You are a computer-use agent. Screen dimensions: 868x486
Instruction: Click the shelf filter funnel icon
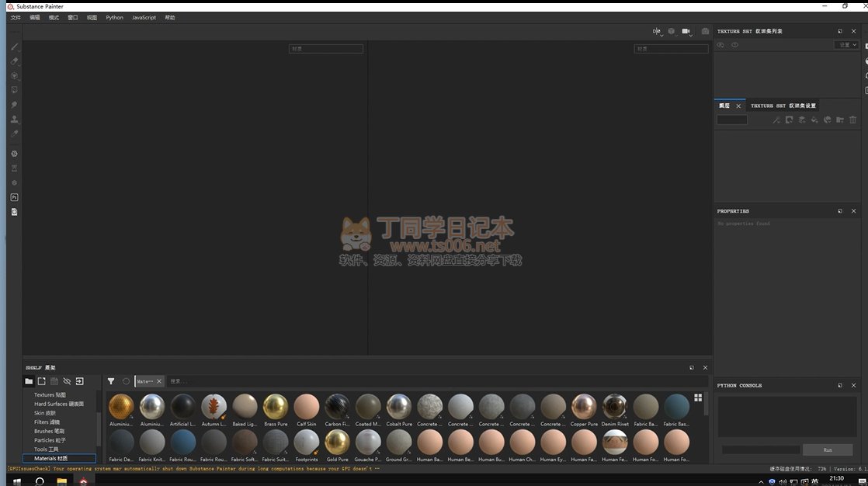pos(111,381)
